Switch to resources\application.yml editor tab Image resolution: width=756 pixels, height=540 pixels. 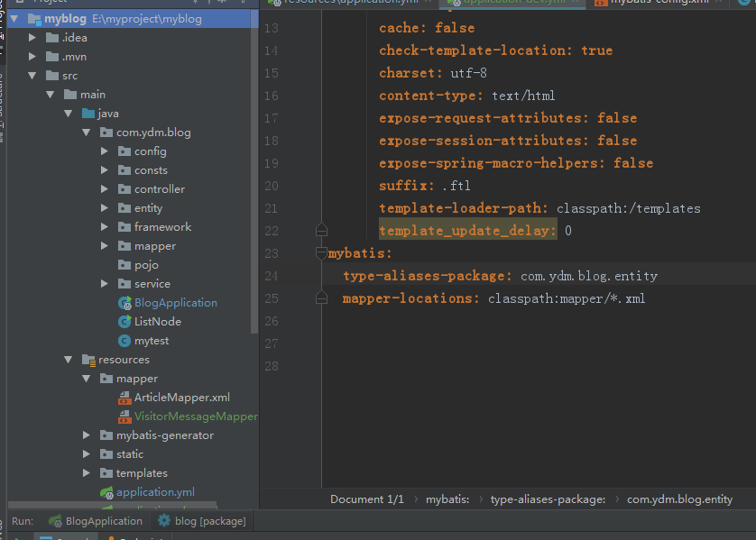point(351,3)
